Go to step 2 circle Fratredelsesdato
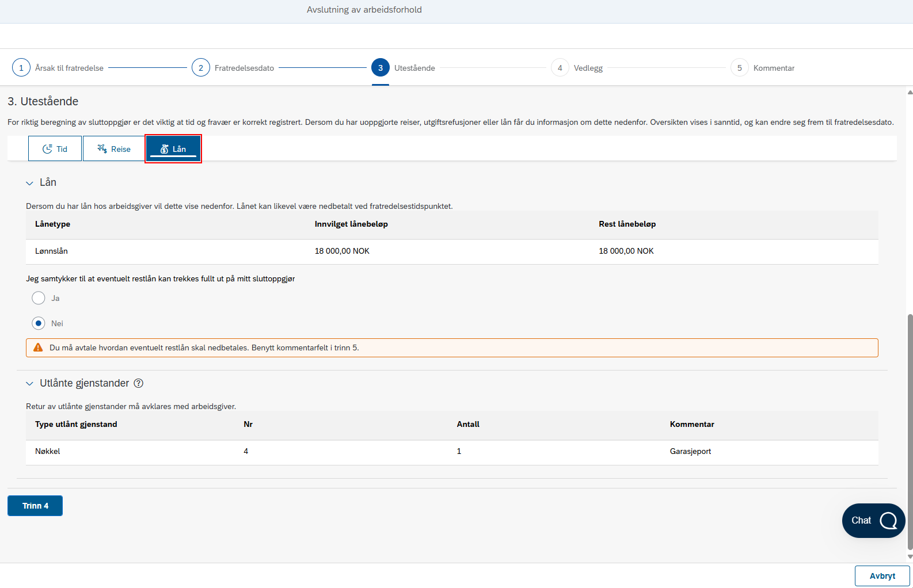Image resolution: width=913 pixels, height=588 pixels. [x=201, y=68]
